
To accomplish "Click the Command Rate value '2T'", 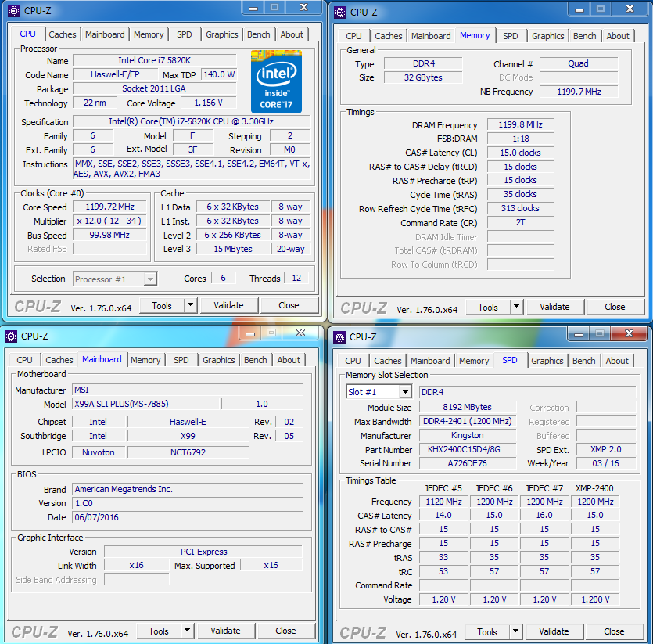I will coord(521,222).
